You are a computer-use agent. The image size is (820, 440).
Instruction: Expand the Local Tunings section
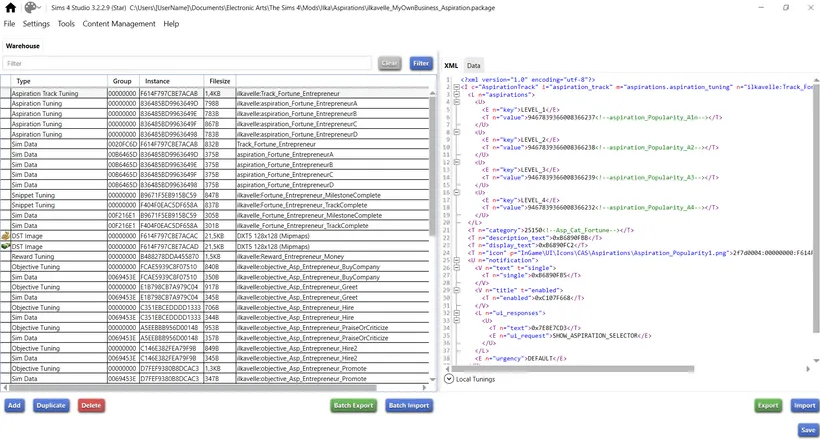click(449, 379)
